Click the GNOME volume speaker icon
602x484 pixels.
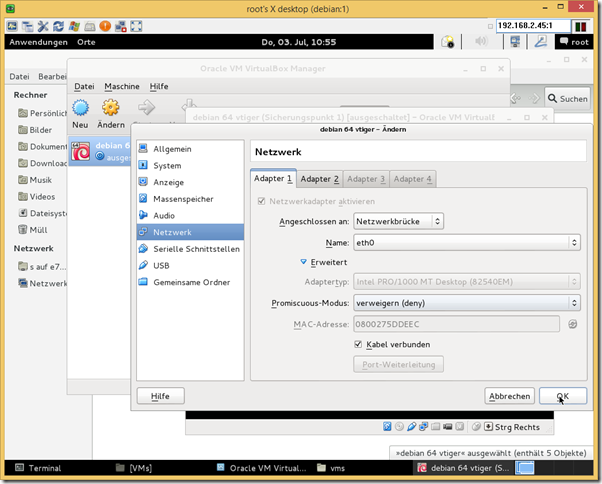481,41
